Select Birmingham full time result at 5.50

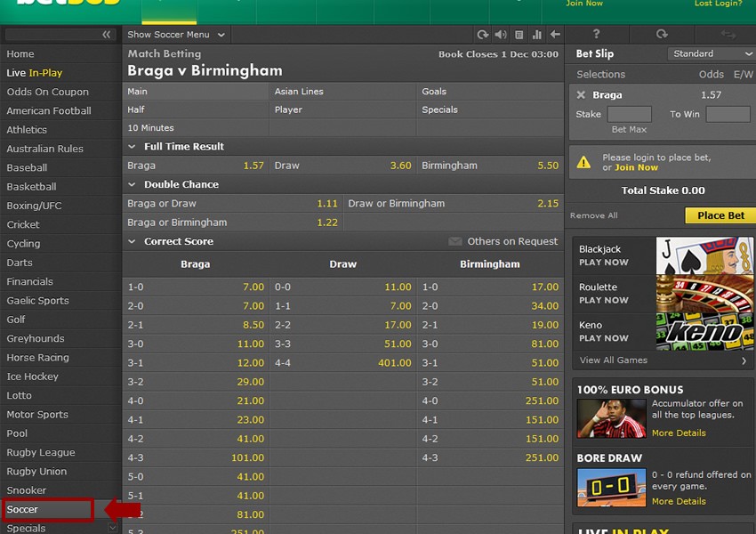pos(490,166)
